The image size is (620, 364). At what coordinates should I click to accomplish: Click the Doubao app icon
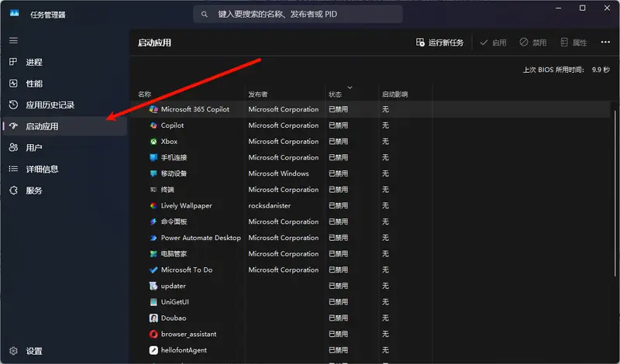pyautogui.click(x=153, y=318)
